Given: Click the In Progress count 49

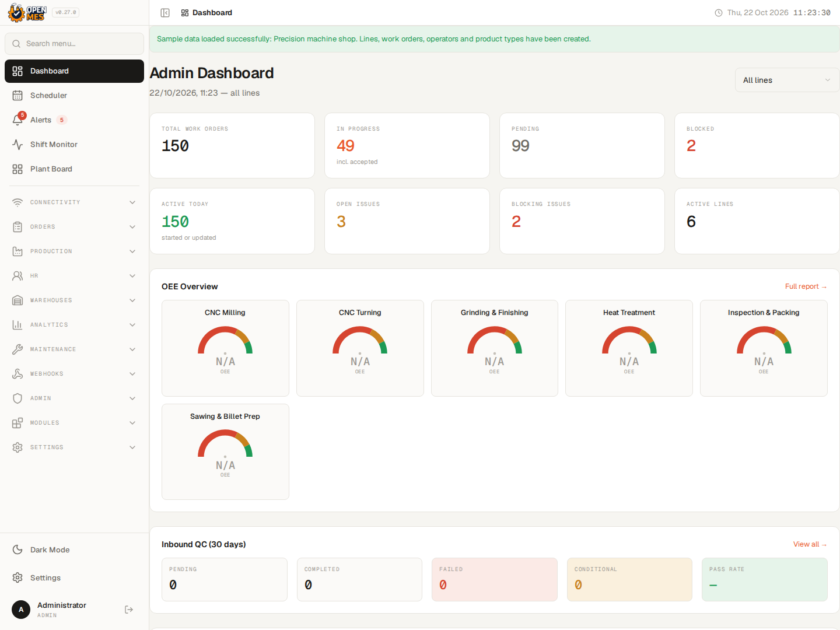Looking at the screenshot, I should tap(345, 146).
